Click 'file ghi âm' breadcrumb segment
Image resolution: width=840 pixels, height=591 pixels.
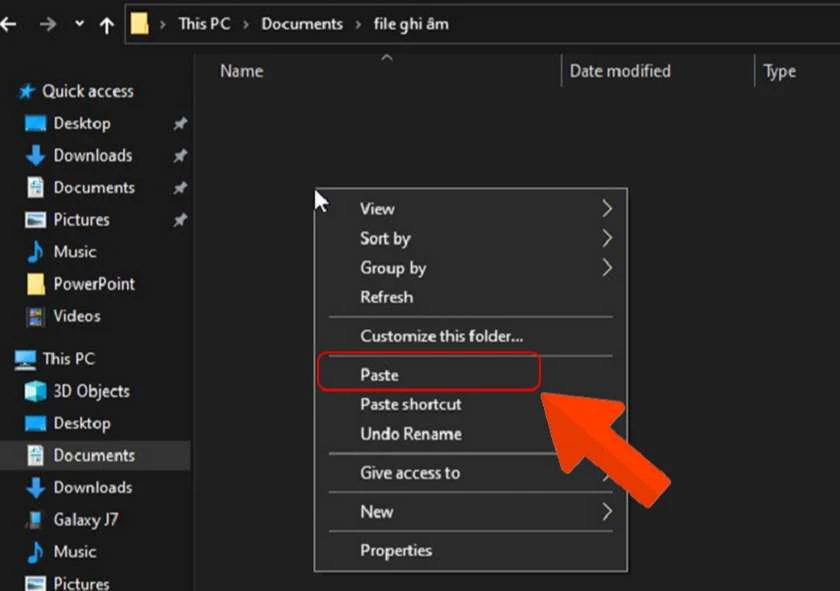tap(411, 24)
